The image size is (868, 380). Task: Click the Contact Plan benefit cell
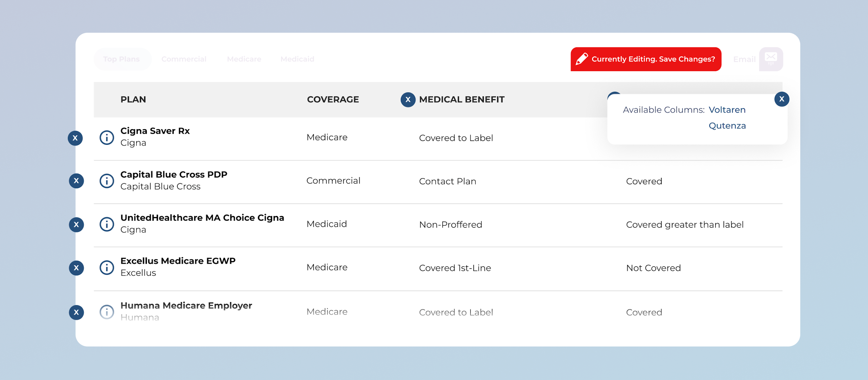tap(448, 181)
